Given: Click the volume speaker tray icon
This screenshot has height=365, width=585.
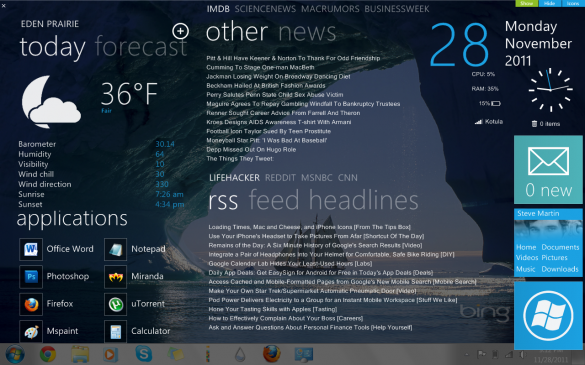Looking at the screenshot, I should click(x=522, y=354).
